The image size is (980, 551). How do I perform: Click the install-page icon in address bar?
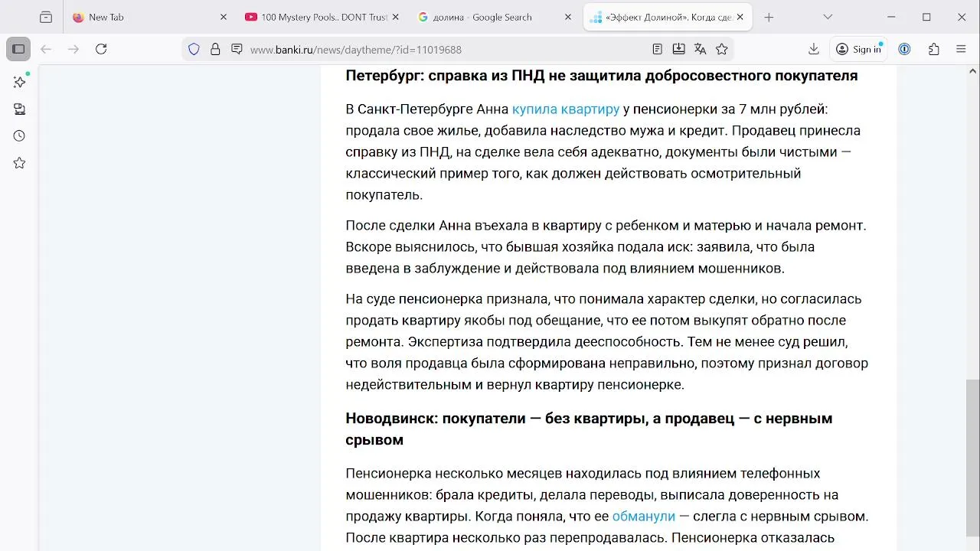click(678, 49)
